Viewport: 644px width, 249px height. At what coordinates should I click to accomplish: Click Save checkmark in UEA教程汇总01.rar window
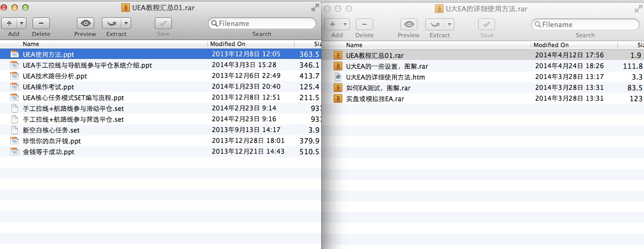163,23
